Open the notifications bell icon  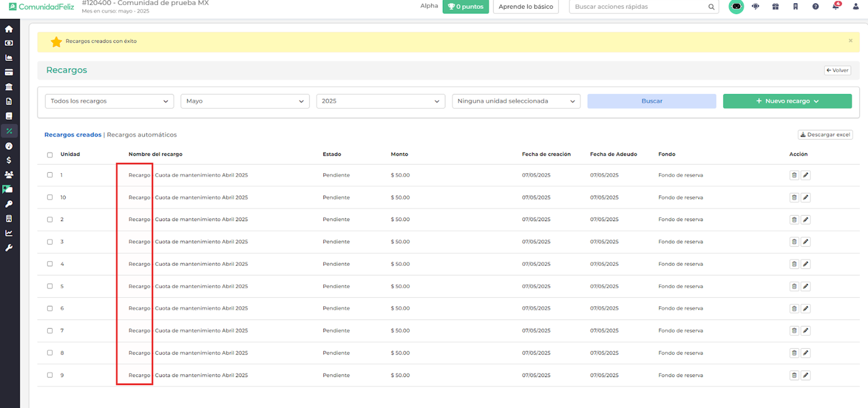[835, 6]
